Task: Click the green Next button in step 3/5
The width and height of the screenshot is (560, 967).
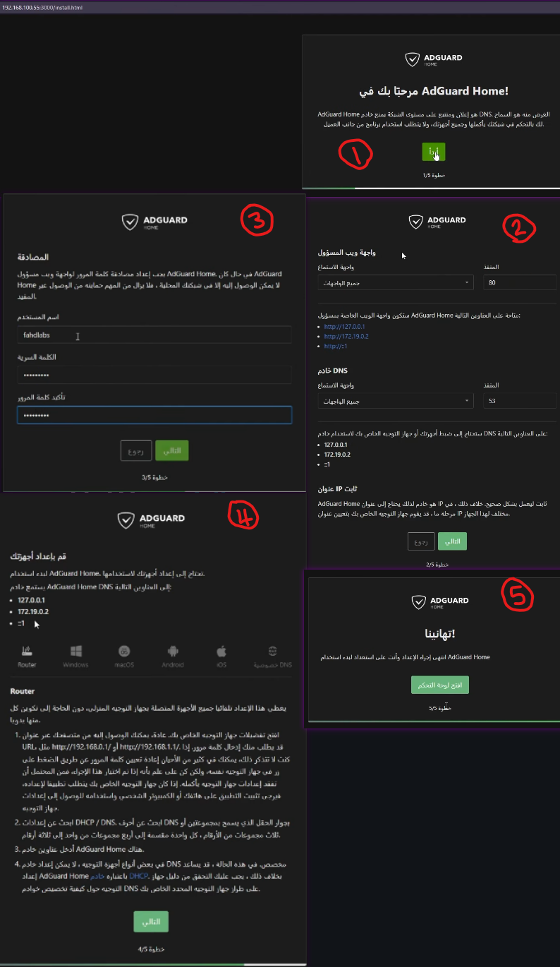Action: (172, 450)
